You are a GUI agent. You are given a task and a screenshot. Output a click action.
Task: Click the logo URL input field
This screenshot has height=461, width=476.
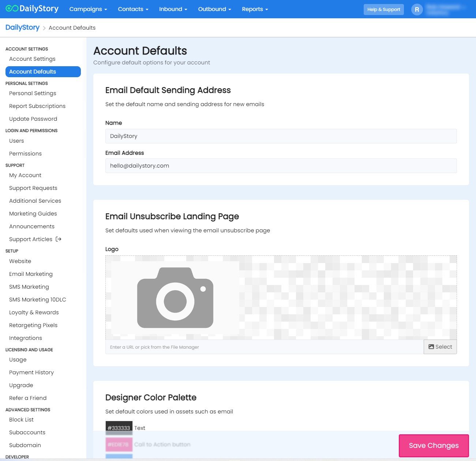coord(265,347)
